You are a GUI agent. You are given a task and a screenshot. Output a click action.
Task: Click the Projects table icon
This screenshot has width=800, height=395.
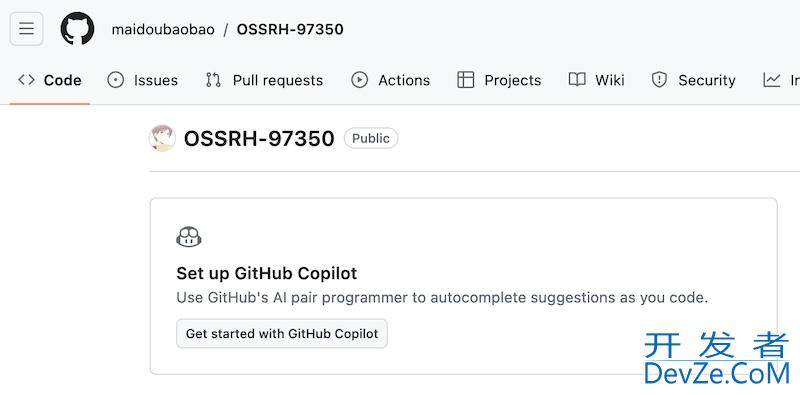[465, 80]
